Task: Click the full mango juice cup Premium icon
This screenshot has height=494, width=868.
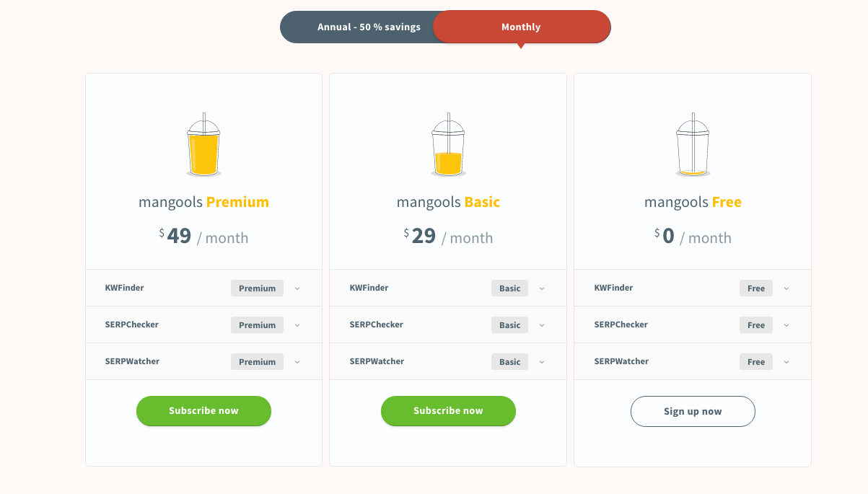Action: click(203, 146)
